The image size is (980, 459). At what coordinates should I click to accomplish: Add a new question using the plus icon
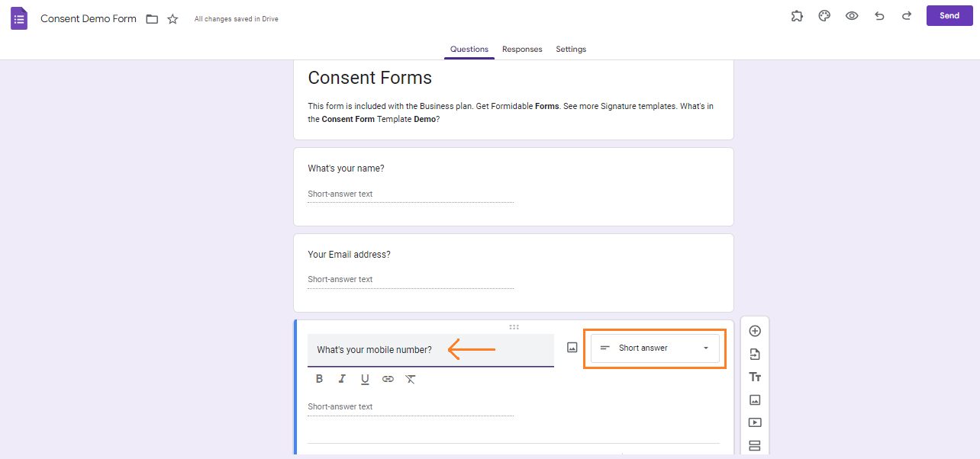point(754,330)
